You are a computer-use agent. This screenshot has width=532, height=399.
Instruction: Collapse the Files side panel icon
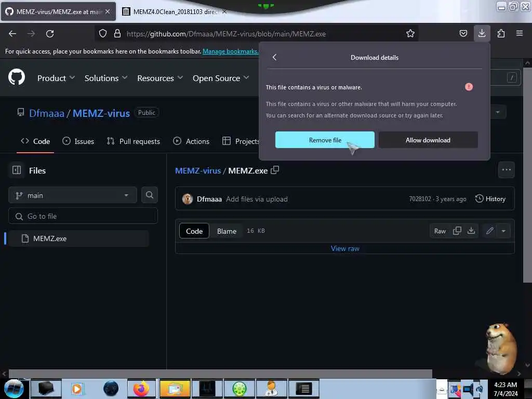point(17,170)
